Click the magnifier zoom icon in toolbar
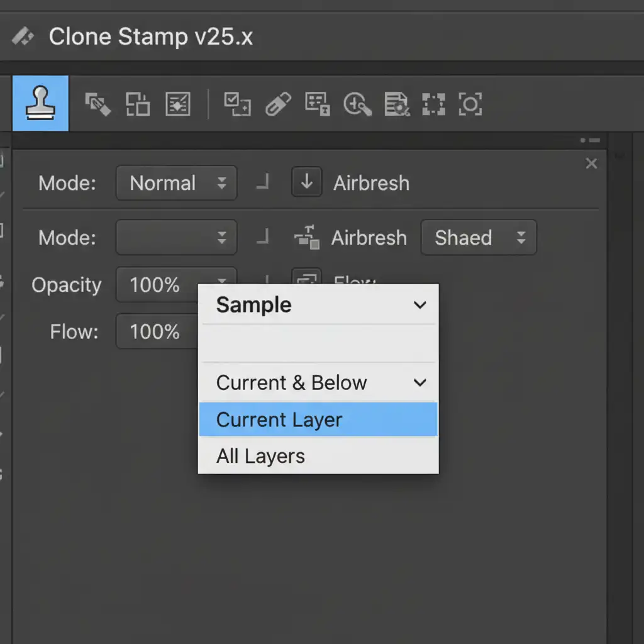This screenshot has height=644, width=644. (x=357, y=104)
